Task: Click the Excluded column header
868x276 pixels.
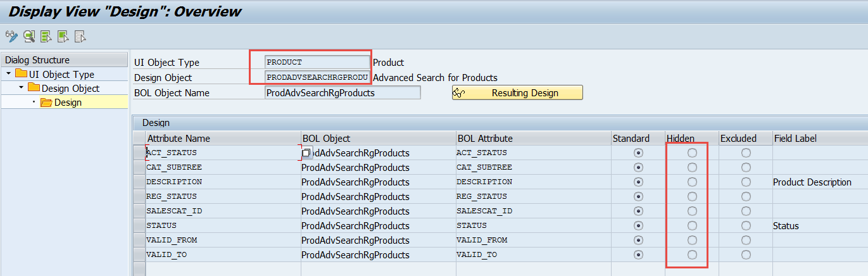Action: (745, 138)
